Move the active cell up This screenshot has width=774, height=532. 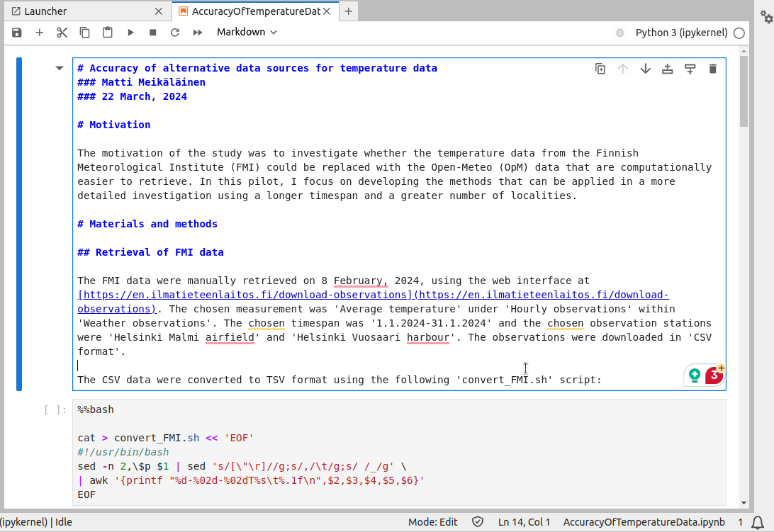tap(623, 69)
